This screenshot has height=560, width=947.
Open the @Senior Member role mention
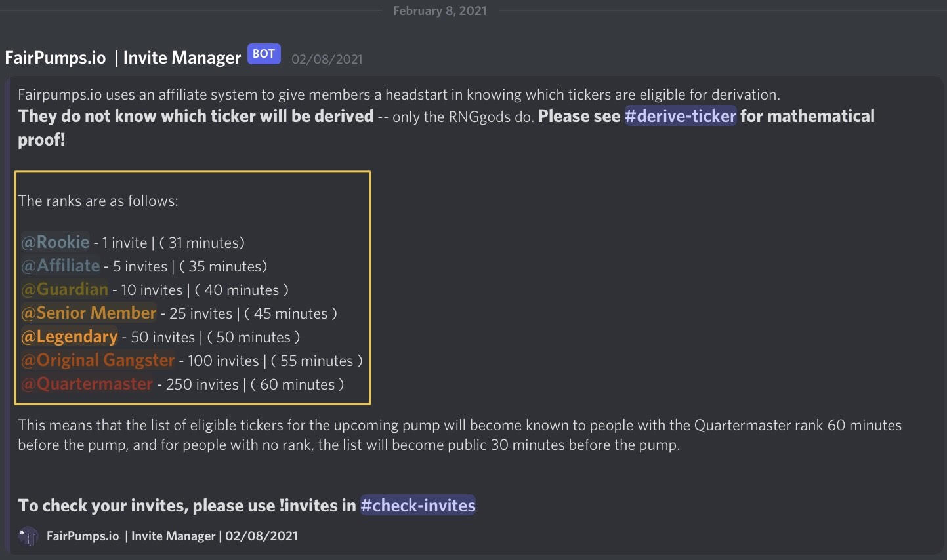[89, 313]
